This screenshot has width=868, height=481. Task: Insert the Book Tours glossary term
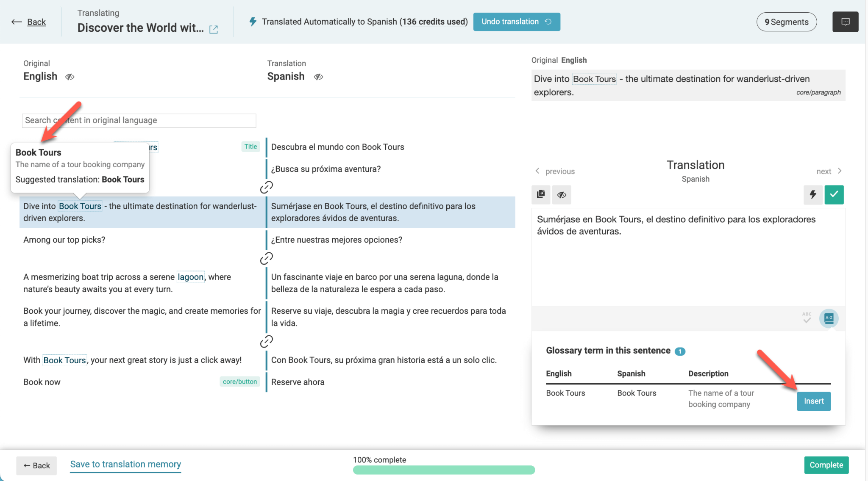pyautogui.click(x=813, y=401)
